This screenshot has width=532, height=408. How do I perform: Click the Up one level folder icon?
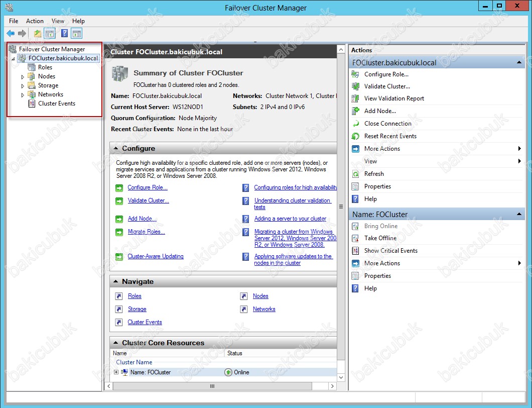[x=37, y=33]
